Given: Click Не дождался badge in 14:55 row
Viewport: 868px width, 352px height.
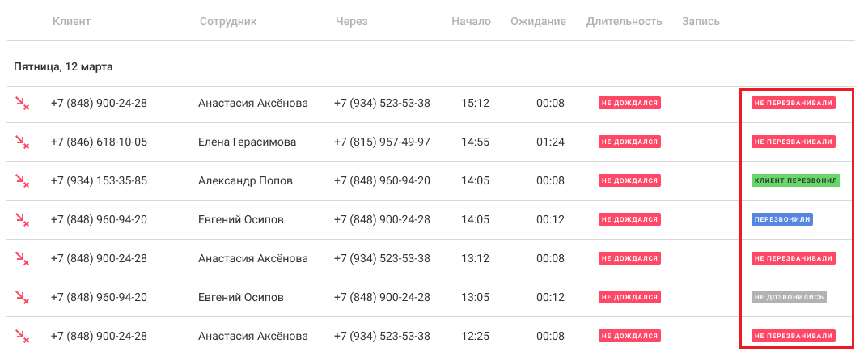Looking at the screenshot, I should tap(629, 142).
